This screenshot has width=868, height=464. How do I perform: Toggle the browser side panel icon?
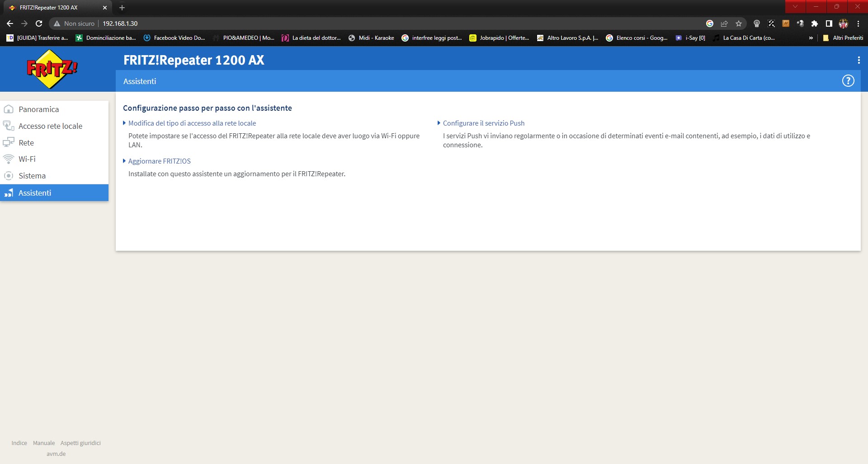[x=829, y=23]
